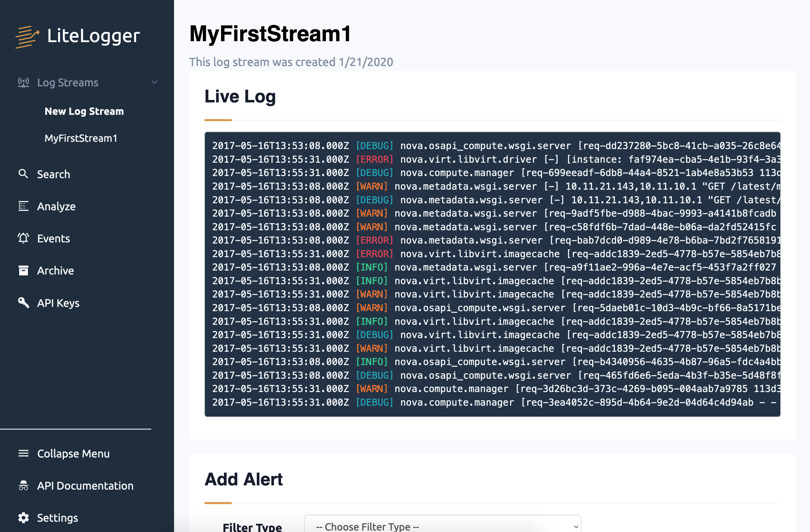Click the Collapse Menu hamburger icon
810x532 pixels.
tap(23, 453)
